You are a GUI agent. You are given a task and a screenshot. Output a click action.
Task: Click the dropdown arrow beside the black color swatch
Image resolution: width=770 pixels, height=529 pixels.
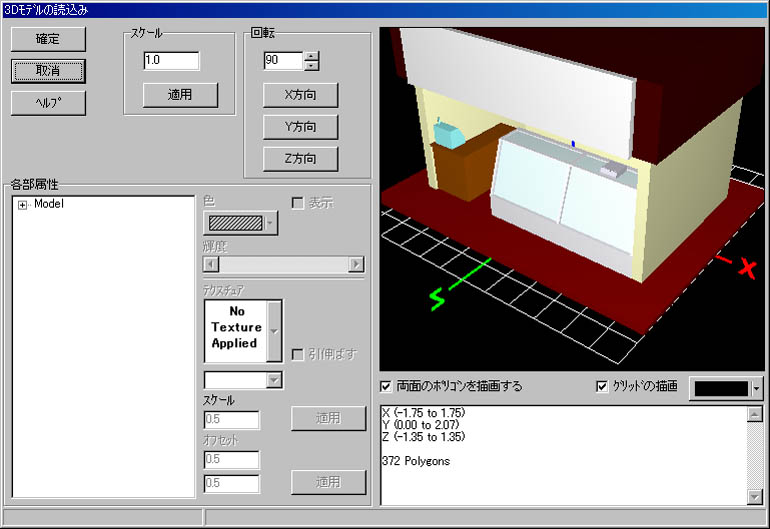[756, 389]
